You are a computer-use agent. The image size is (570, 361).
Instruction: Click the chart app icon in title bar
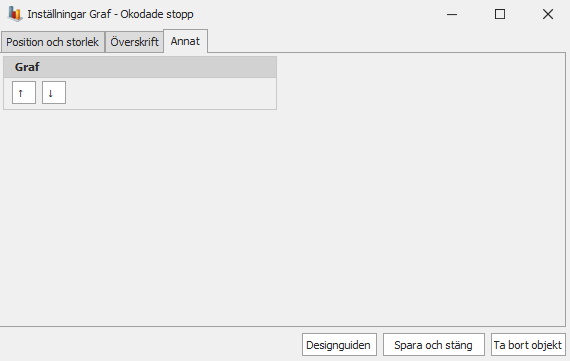(15, 14)
